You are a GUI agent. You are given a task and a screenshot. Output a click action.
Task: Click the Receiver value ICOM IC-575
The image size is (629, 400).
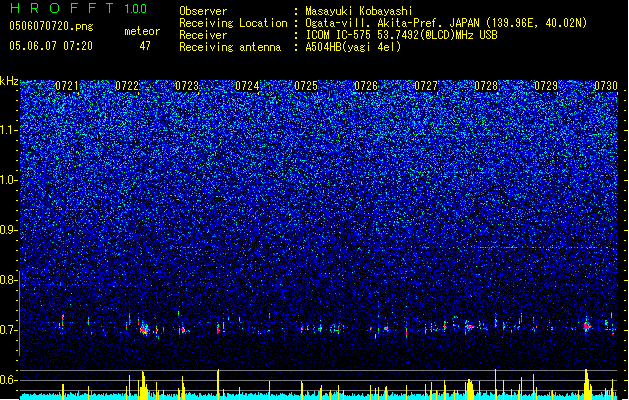pyautogui.click(x=339, y=35)
